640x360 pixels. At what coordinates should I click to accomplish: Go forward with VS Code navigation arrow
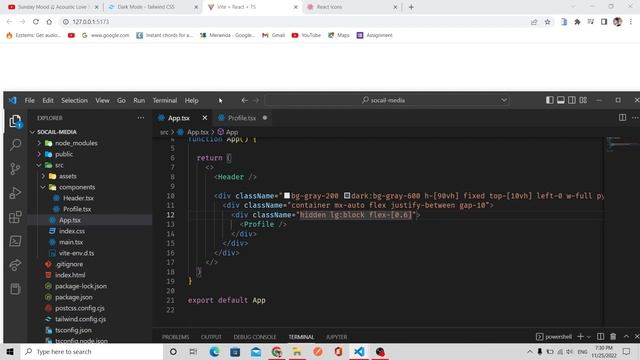click(256, 100)
